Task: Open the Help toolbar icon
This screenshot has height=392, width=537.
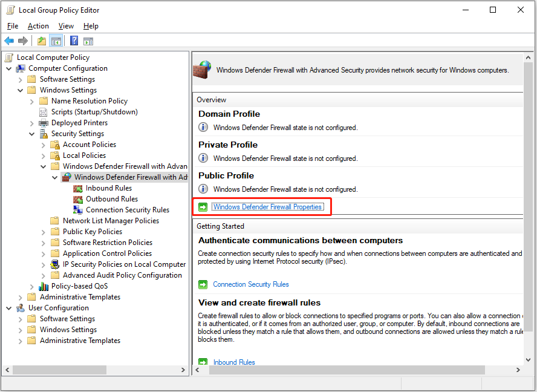Action: pos(74,41)
